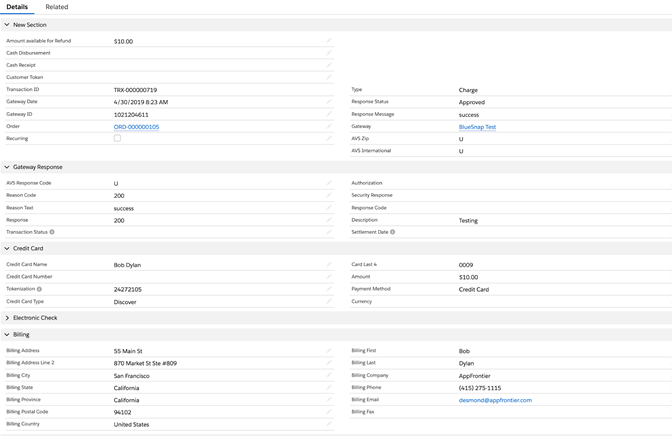The image size is (672, 436).
Task: Edit the Billing Postal Code field
Action: tap(329, 411)
